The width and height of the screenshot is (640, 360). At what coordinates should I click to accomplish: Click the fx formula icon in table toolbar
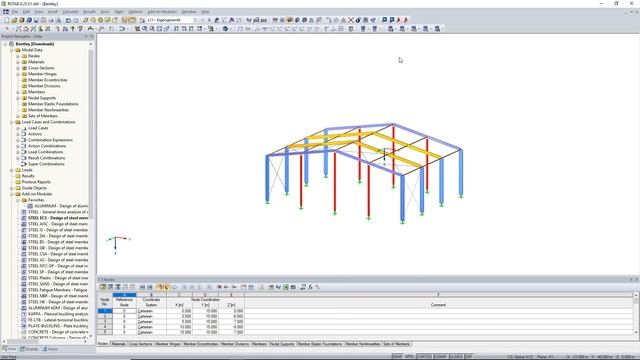[310, 287]
